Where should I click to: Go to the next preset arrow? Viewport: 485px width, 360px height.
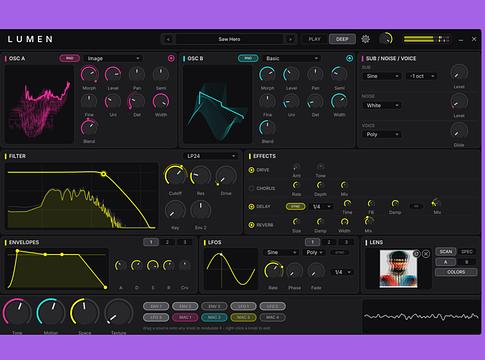290,39
